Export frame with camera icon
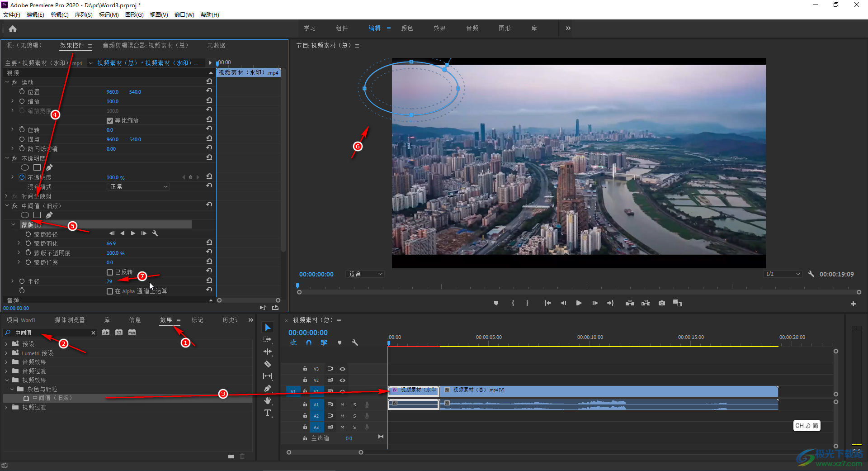The width and height of the screenshot is (868, 471). point(662,303)
